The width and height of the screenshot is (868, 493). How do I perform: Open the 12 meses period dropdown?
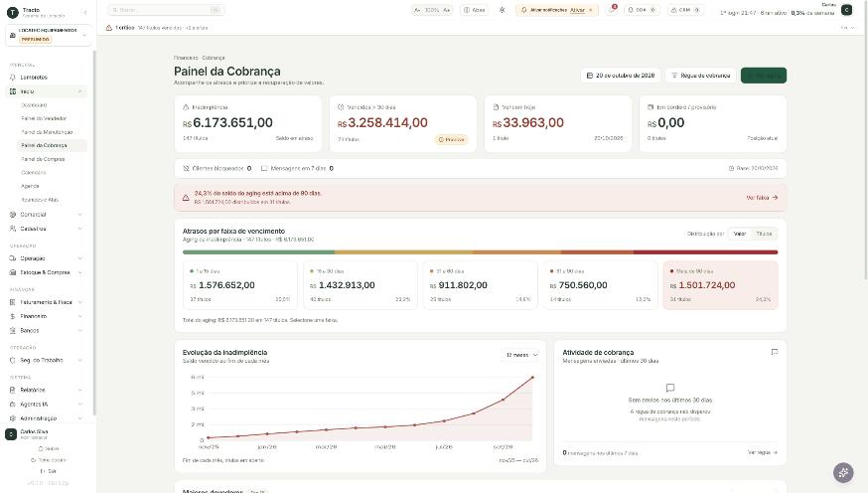pos(521,355)
